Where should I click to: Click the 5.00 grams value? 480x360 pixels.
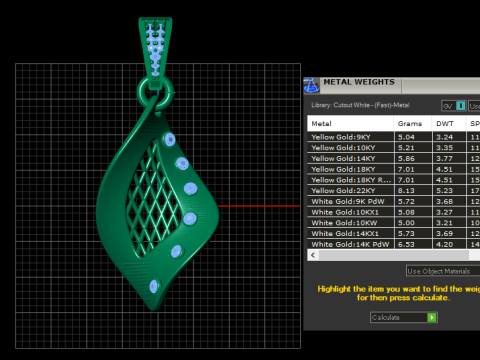click(406, 223)
